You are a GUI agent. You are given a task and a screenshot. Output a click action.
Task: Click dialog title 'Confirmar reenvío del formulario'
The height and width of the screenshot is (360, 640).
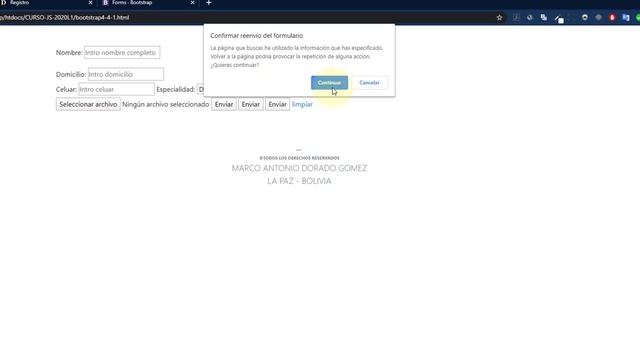257,36
